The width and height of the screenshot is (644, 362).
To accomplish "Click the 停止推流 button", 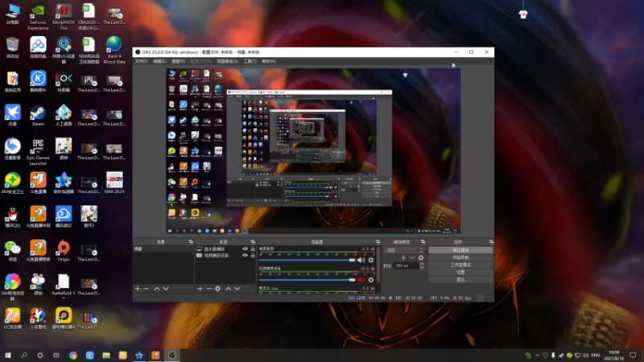I will [460, 250].
